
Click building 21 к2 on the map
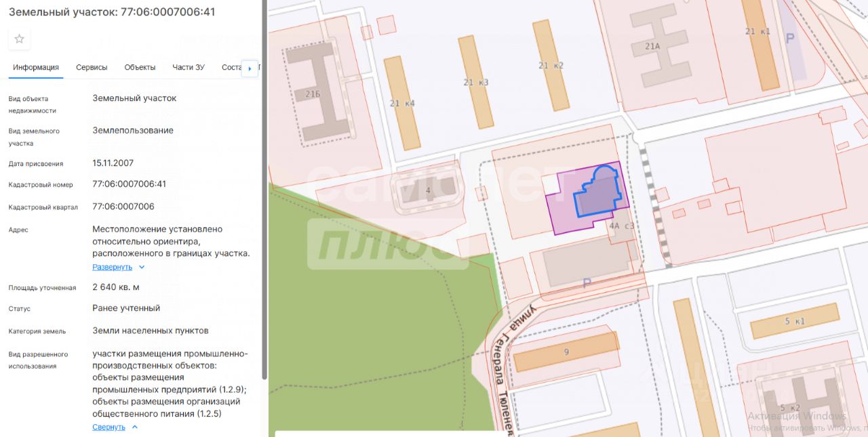click(x=550, y=65)
